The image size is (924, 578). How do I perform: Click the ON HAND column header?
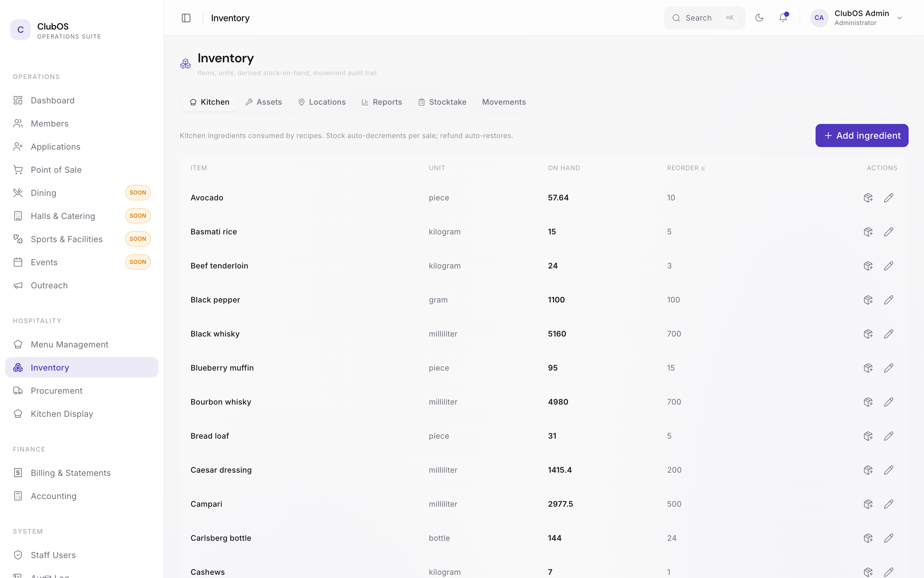tap(564, 168)
